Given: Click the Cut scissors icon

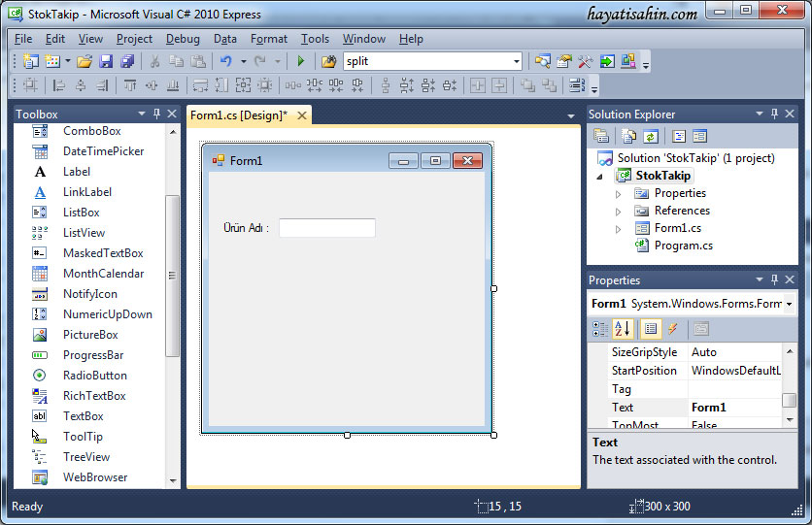Looking at the screenshot, I should click(154, 61).
